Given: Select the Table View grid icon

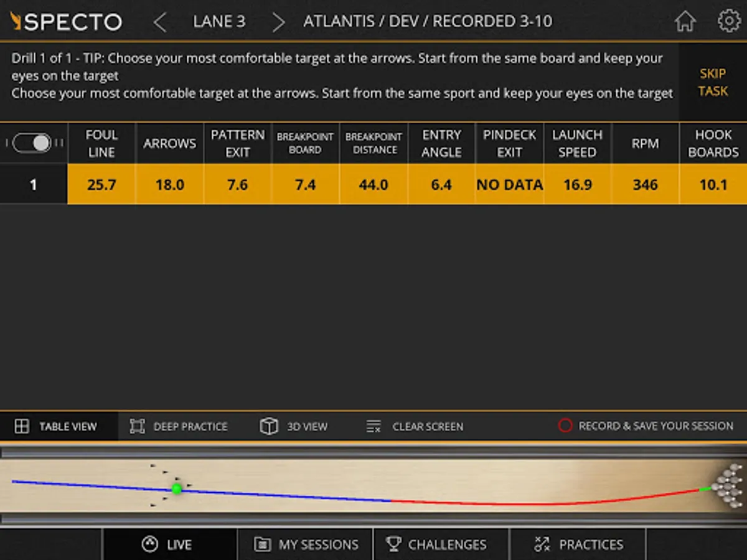Looking at the screenshot, I should click(x=22, y=426).
